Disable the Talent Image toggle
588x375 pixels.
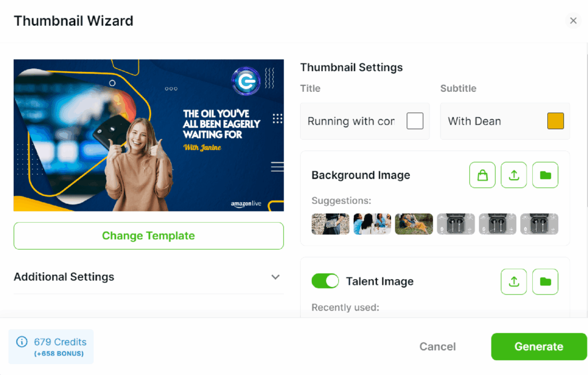(325, 281)
